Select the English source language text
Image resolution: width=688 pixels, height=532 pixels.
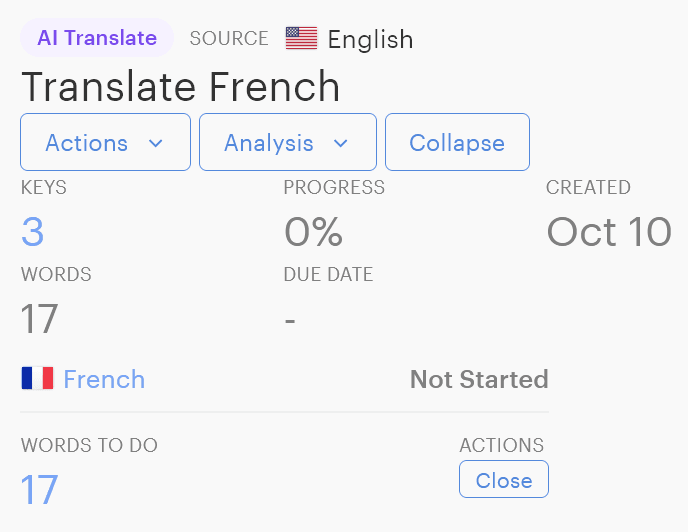click(370, 40)
